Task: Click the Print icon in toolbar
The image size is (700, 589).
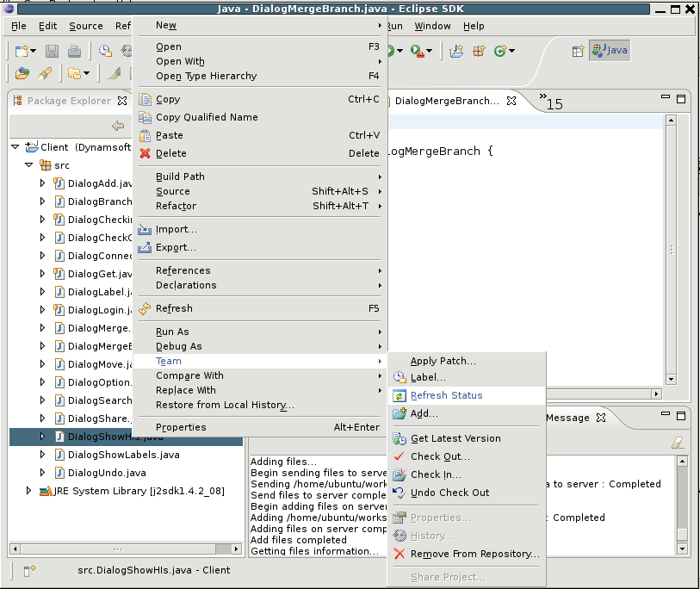Action: 75,51
